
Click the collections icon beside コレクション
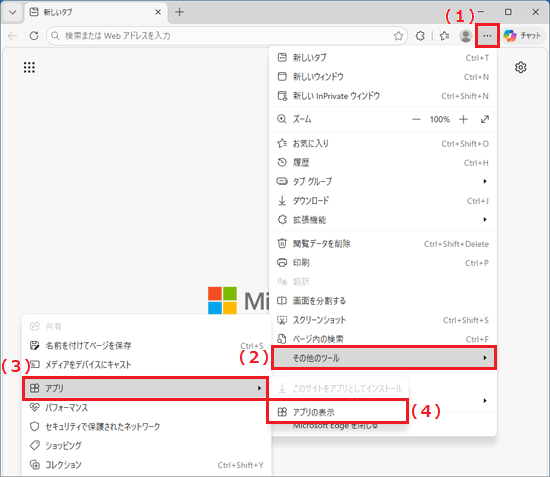pyautogui.click(x=34, y=465)
